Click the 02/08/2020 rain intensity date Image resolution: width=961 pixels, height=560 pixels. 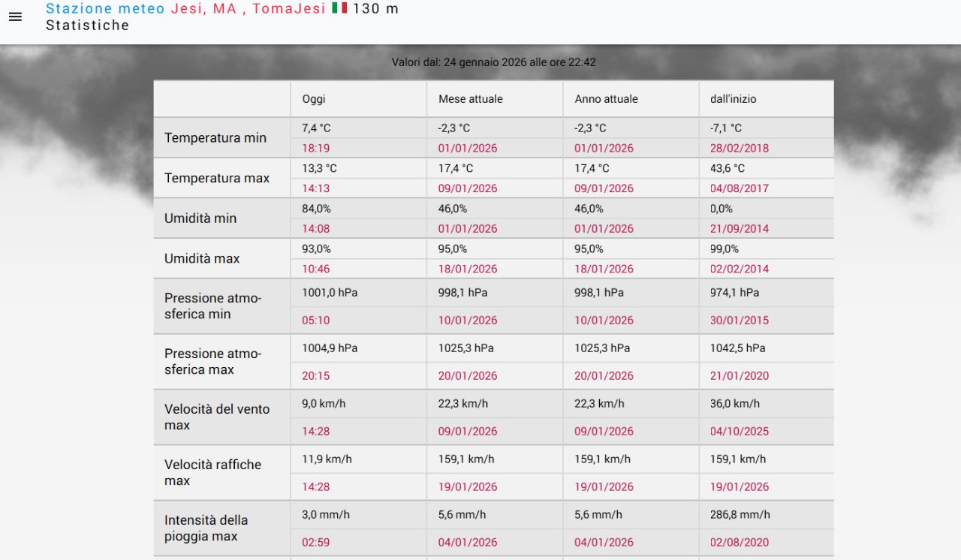tap(740, 543)
